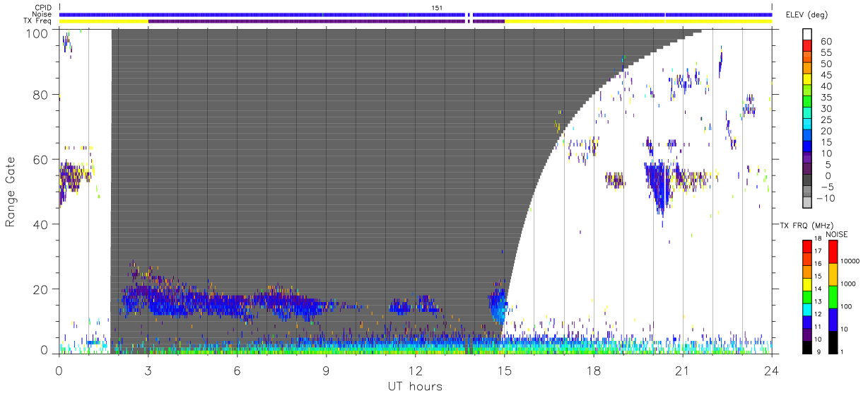The height and width of the screenshot is (401, 868).
Task: Click the 50 label on elevation colorbar
Action: pyautogui.click(x=826, y=64)
